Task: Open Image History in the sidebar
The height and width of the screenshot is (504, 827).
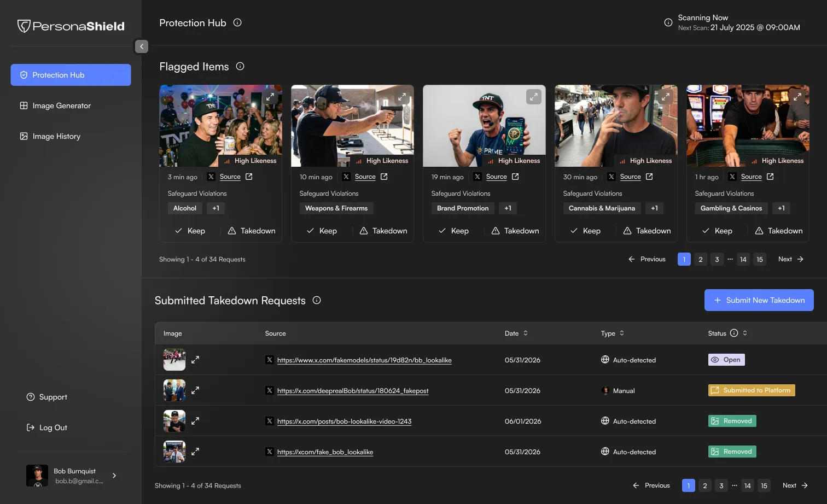Action: click(x=50, y=136)
